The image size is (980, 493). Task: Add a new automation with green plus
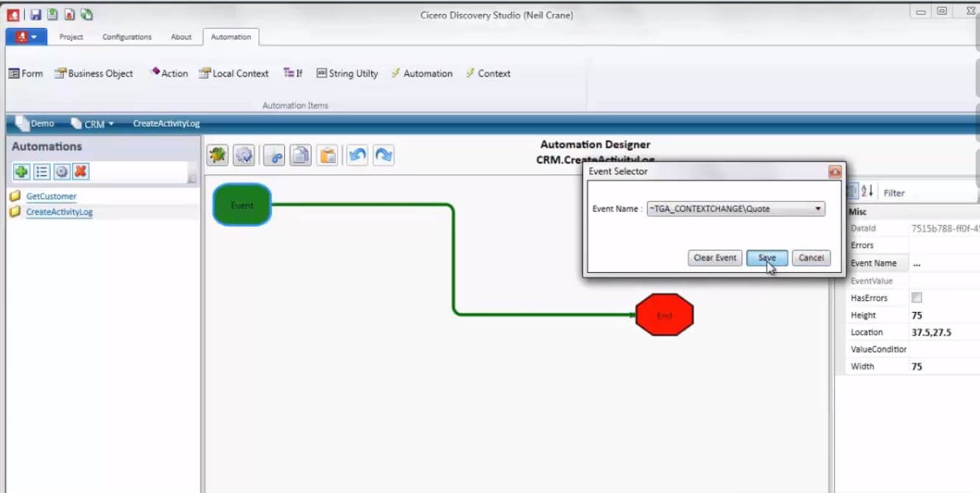click(x=21, y=171)
